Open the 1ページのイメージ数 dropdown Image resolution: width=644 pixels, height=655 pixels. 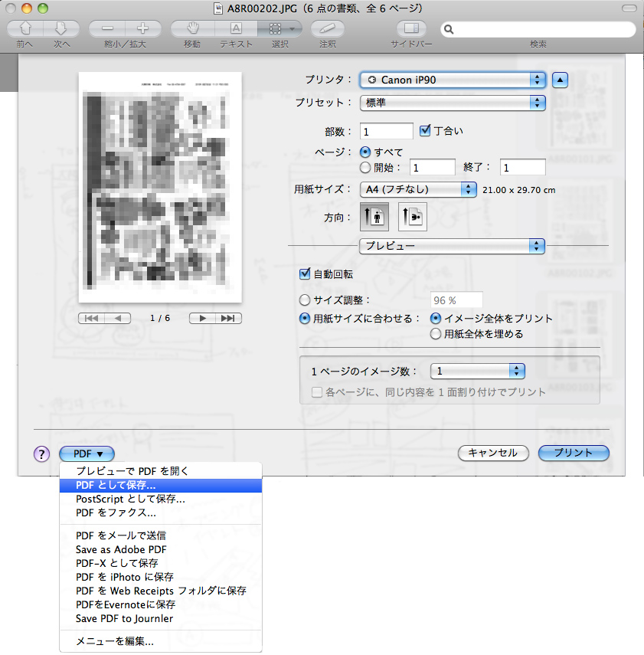tap(477, 372)
